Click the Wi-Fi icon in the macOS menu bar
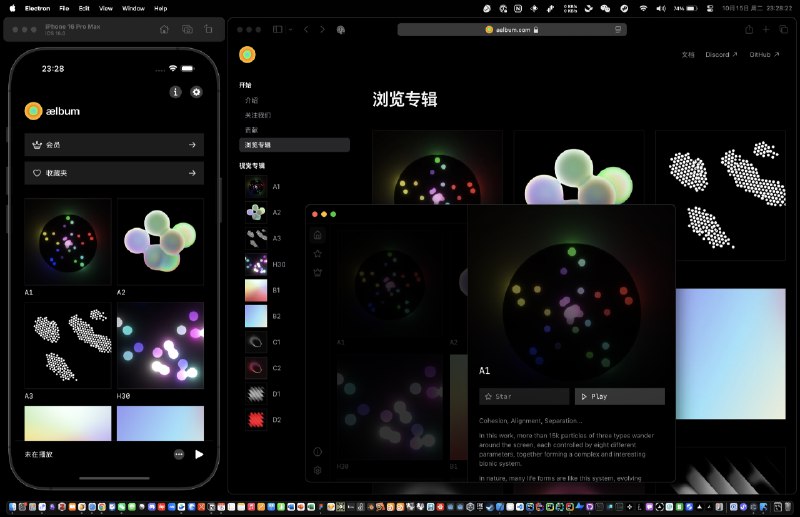 643,8
